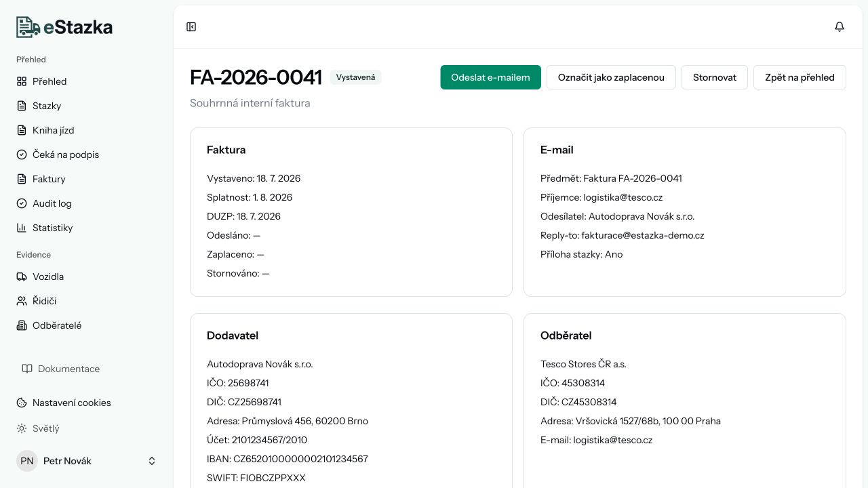Open Řidiči in Evidence section

click(x=87, y=301)
